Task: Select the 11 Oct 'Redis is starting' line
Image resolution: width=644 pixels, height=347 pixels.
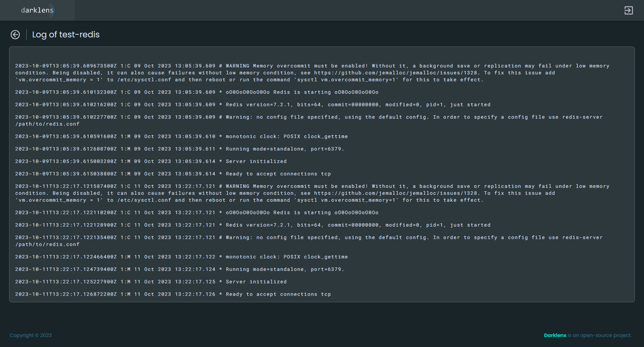Action: tap(197, 212)
